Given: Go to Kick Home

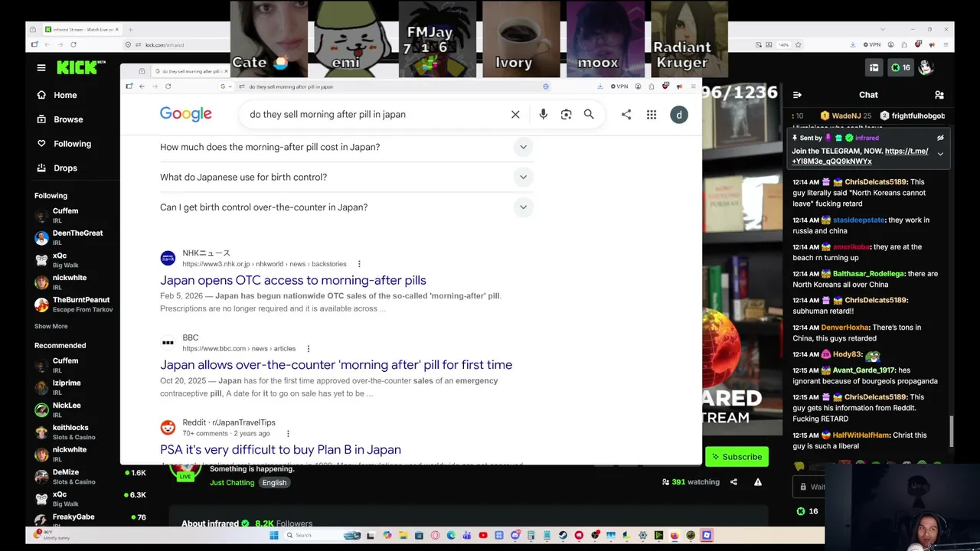Looking at the screenshot, I should pos(58,95).
